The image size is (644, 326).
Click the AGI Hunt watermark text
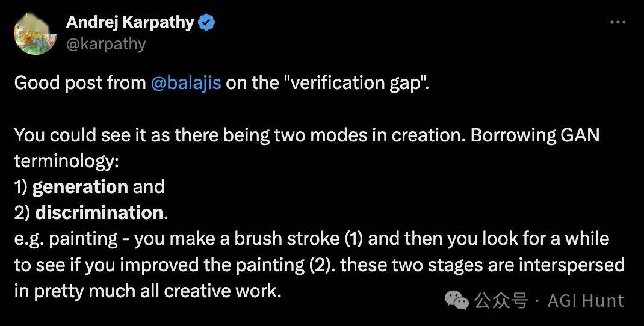tap(586, 301)
